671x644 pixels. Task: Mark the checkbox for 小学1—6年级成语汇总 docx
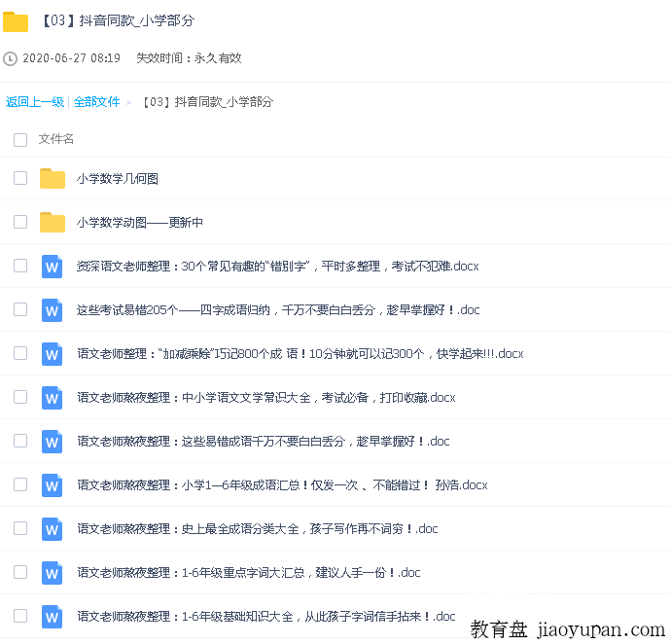coord(20,484)
